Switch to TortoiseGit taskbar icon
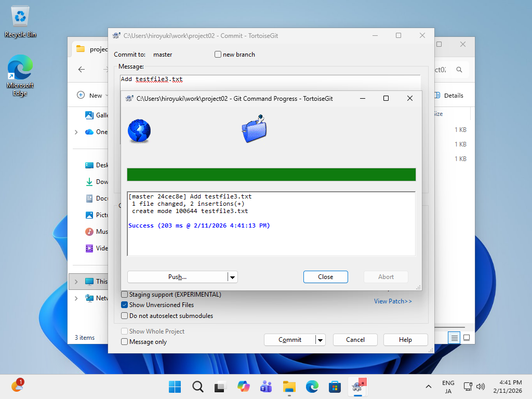This screenshot has width=532, height=399. (x=357, y=387)
